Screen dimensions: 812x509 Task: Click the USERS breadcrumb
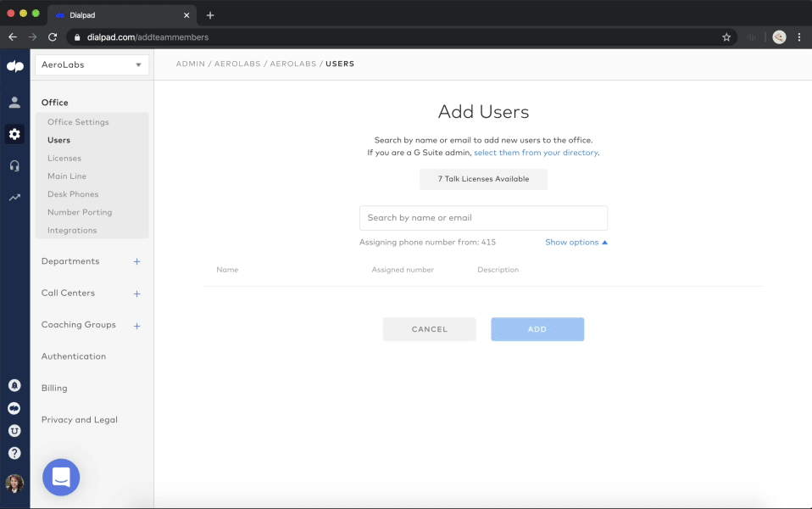coord(340,64)
